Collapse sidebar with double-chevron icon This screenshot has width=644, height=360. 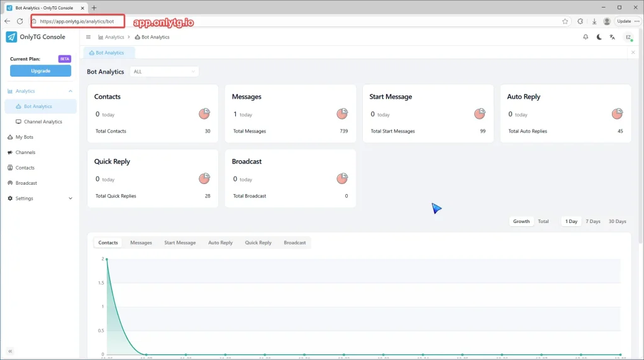pyautogui.click(x=10, y=351)
